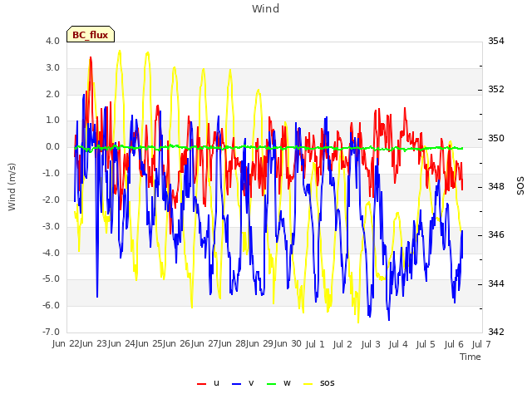The height and width of the screenshot is (399, 532).
Task: Click the 'Jun 22' x-axis tick label
Action: coord(66,343)
